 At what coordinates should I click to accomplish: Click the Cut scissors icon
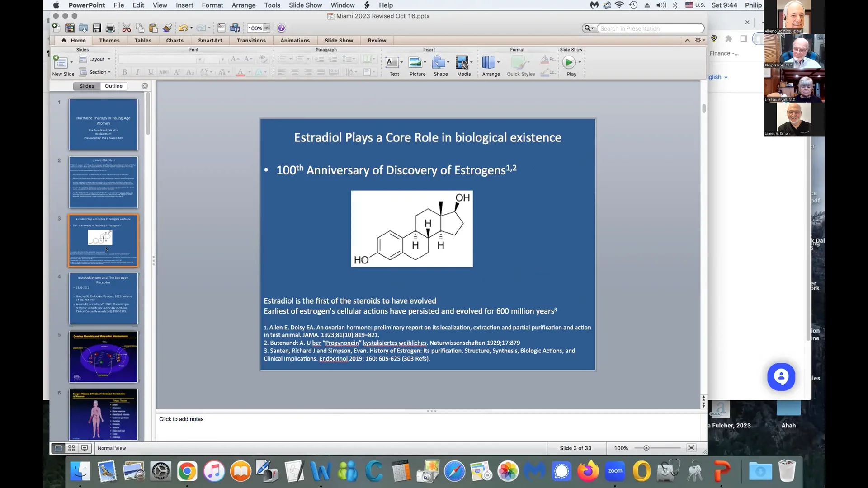[127, 28]
